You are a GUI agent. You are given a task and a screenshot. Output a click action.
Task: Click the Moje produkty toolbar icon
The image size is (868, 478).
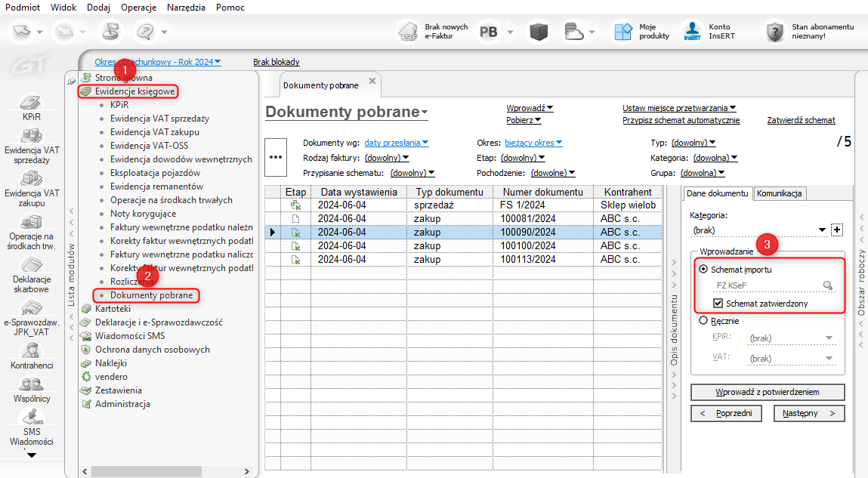(x=622, y=32)
